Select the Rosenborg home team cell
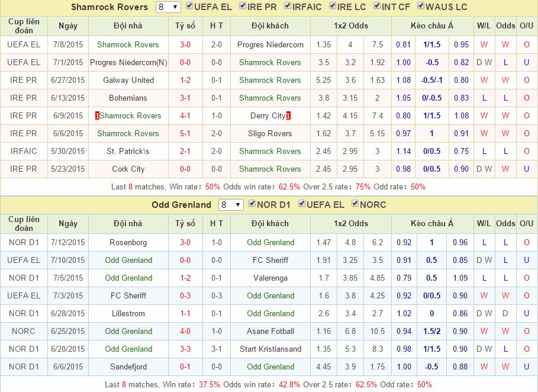 (x=128, y=243)
